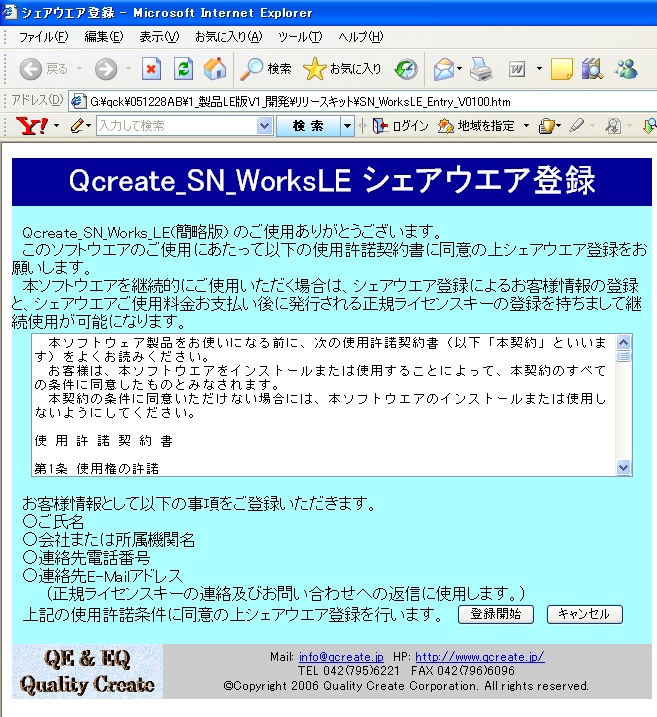This screenshot has width=657, height=717.
Task: Click the Yahoo toolbar bookmark notes icon
Action: [547, 126]
